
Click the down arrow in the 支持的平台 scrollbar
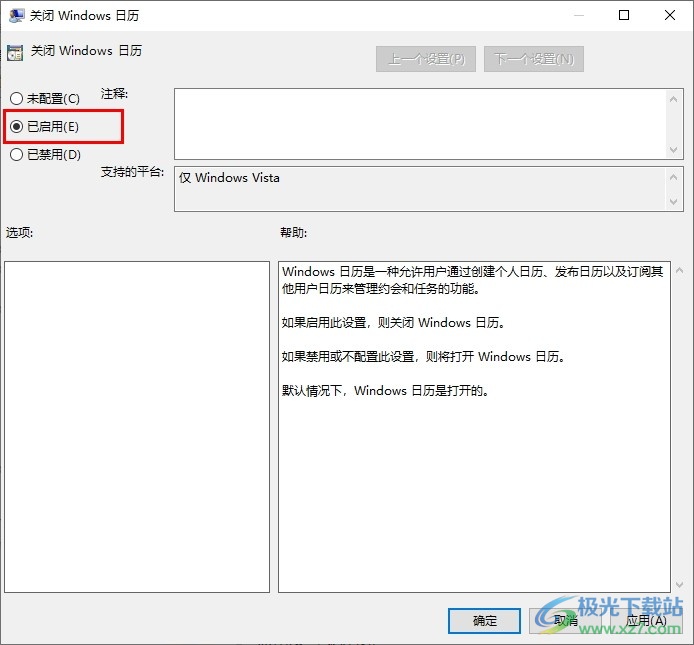coord(674,202)
